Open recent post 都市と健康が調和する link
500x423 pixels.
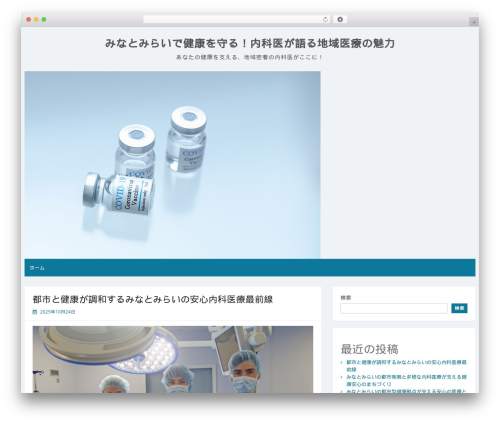(406, 366)
